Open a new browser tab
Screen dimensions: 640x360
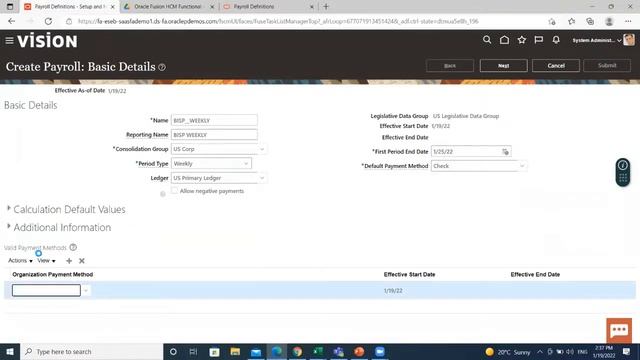coord(326,7)
